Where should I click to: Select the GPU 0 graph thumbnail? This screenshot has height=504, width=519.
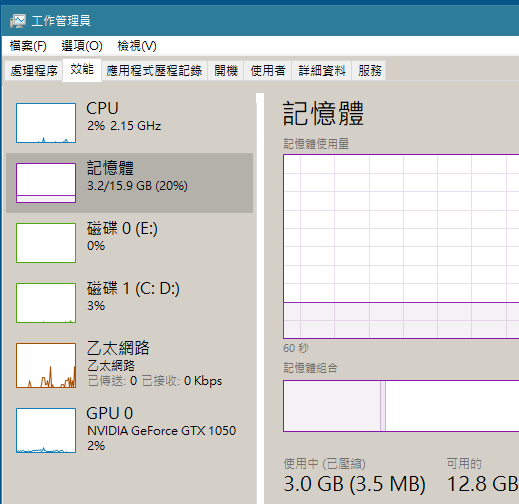coord(46,430)
